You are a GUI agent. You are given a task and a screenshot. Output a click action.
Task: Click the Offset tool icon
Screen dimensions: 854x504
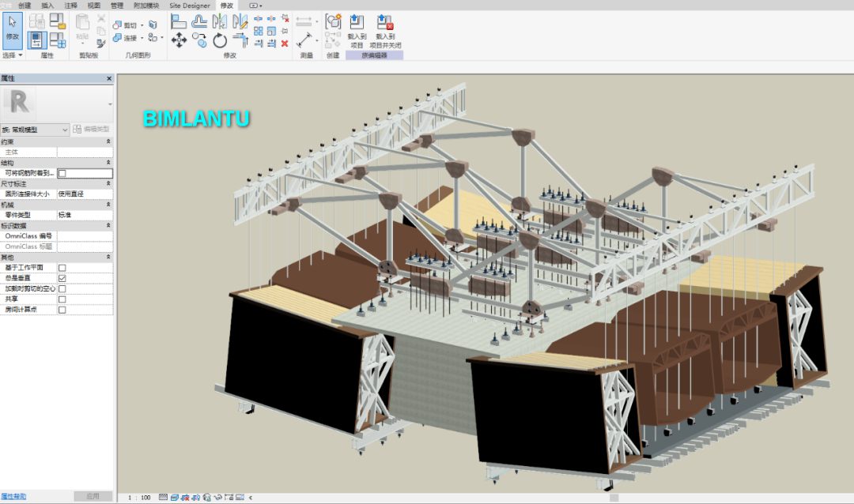pos(199,22)
